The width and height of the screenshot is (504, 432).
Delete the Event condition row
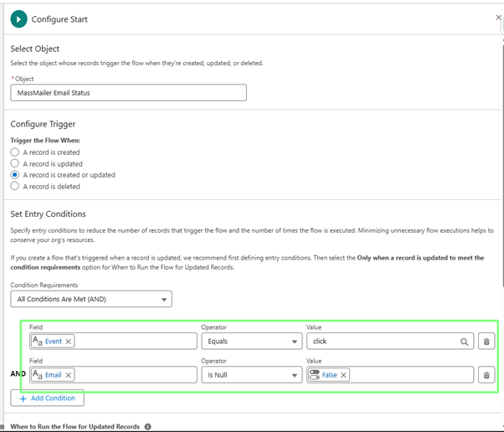pyautogui.click(x=486, y=342)
